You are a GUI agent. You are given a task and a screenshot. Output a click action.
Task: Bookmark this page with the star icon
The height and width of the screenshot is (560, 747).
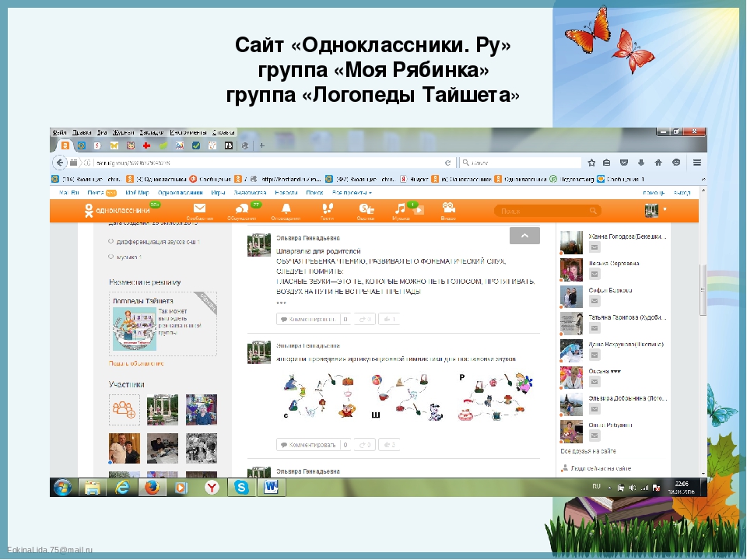(591, 163)
